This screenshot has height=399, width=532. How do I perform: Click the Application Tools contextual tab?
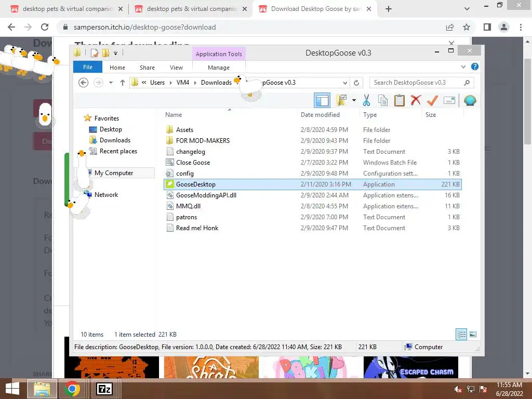219,54
